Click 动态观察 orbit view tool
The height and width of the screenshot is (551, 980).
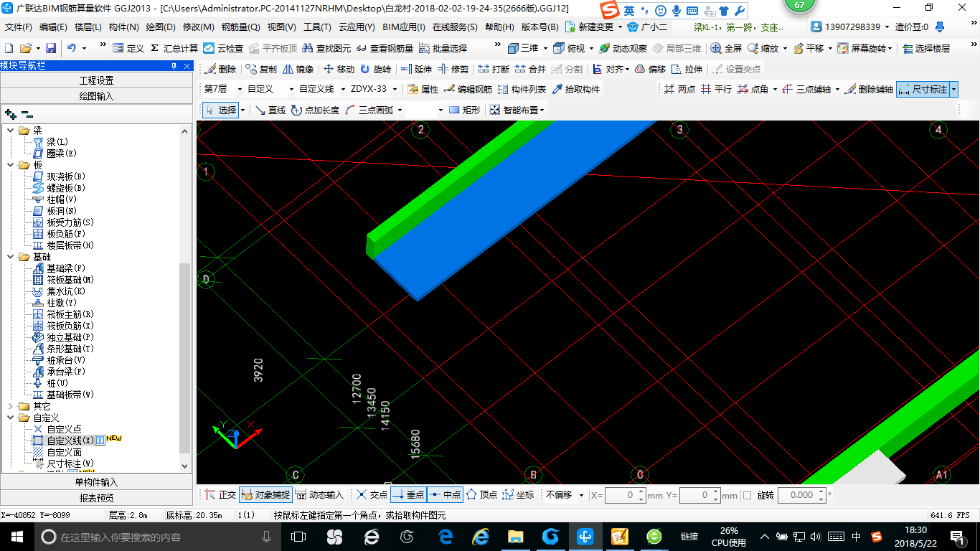click(x=623, y=48)
